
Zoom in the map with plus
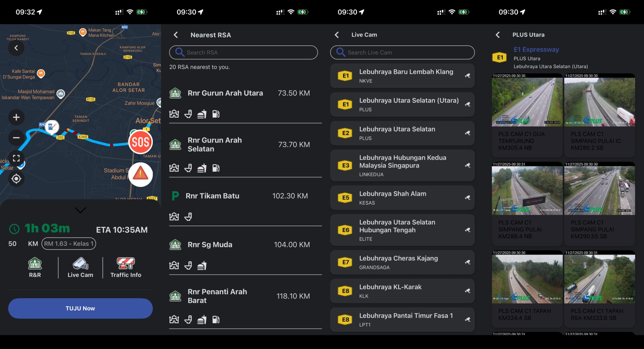click(x=16, y=117)
